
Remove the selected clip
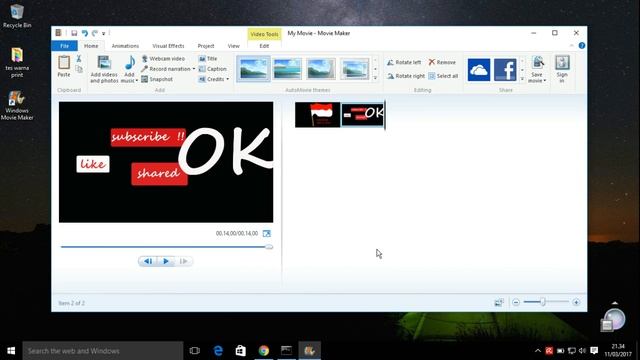(x=442, y=62)
